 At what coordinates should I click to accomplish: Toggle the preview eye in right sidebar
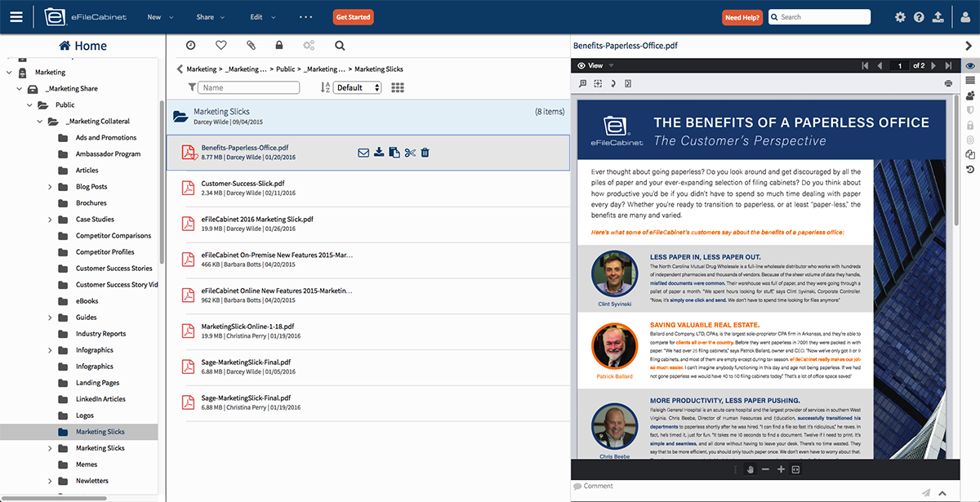(x=970, y=65)
